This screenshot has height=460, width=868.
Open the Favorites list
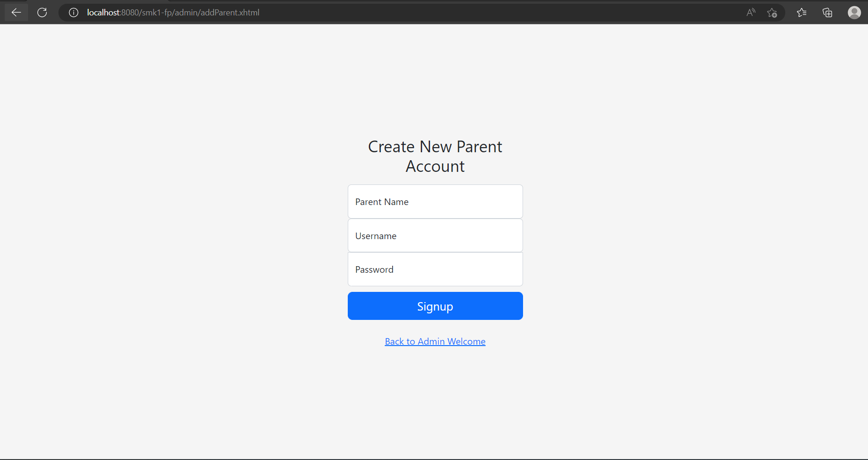tap(802, 13)
